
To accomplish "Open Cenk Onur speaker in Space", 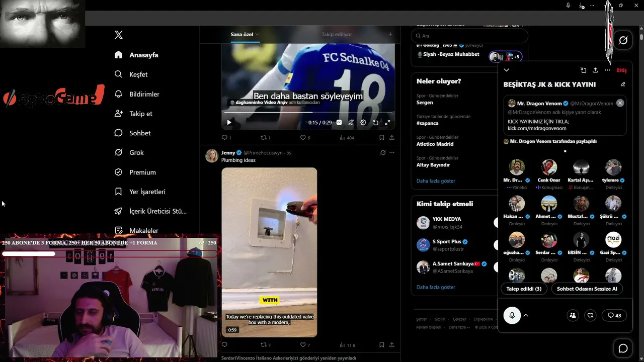I will pos(549,174).
